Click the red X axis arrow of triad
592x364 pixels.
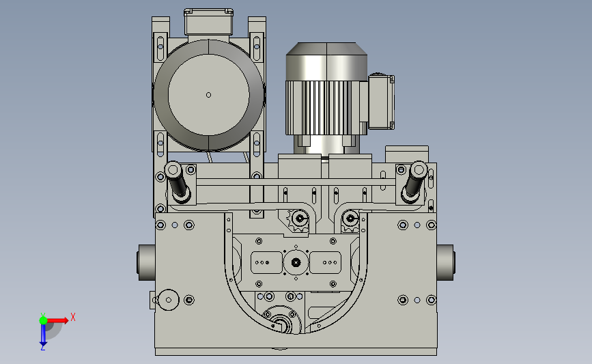coord(58,320)
